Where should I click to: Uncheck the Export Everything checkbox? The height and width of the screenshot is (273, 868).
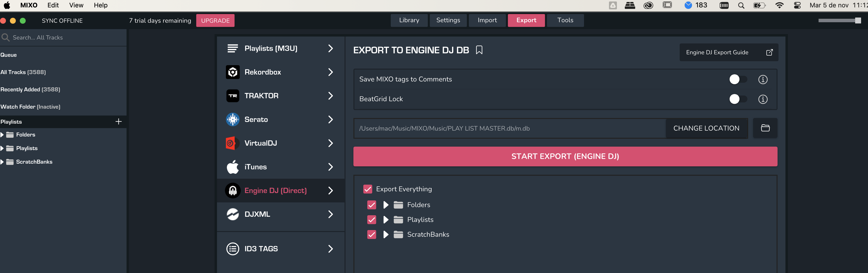pyautogui.click(x=368, y=189)
